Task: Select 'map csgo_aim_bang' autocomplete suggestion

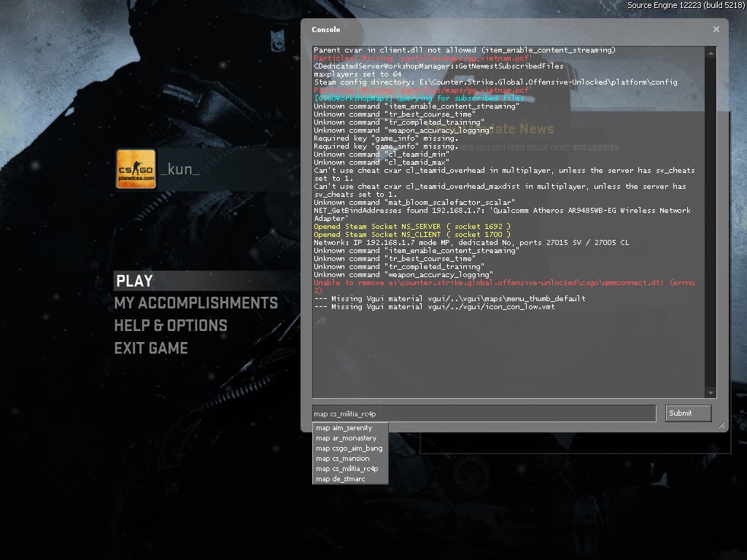Action: click(350, 448)
